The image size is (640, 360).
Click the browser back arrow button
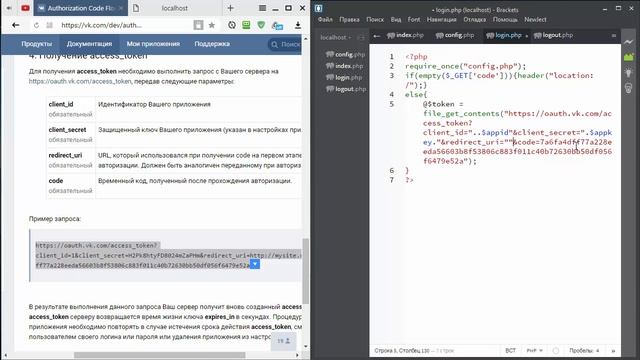16,25
